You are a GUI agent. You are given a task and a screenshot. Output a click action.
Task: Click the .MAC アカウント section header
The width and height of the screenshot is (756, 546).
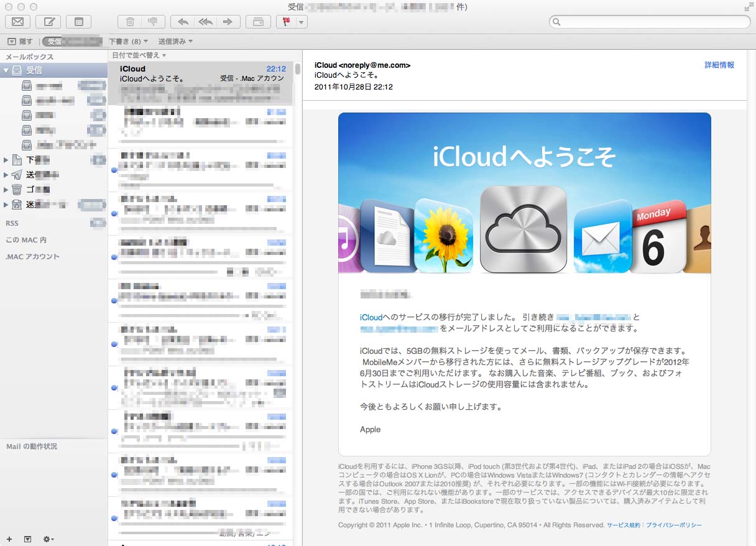[32, 256]
